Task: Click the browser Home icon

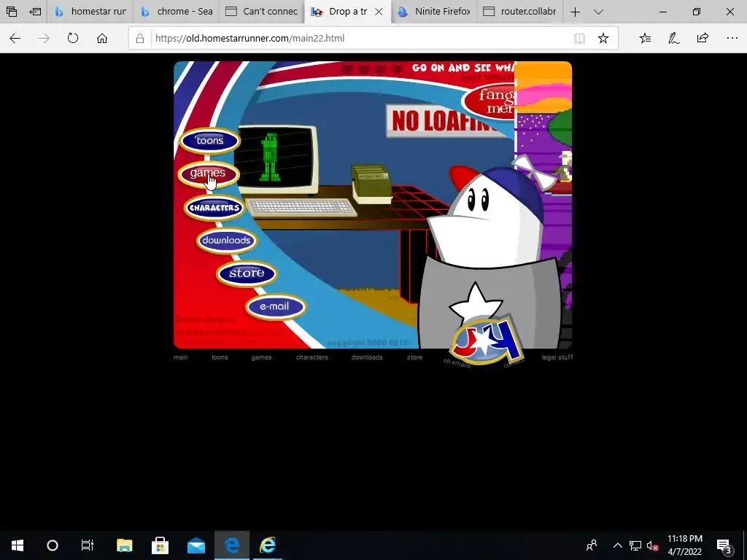Action: [102, 38]
